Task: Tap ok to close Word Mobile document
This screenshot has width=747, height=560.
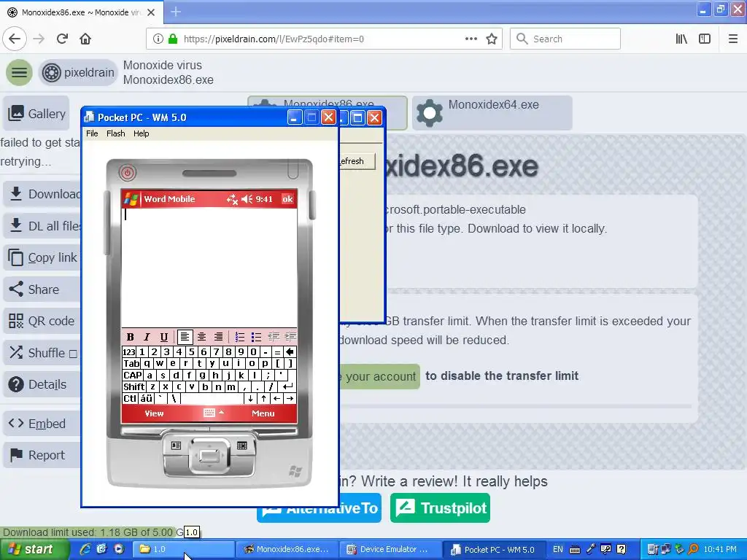Action: 287,199
